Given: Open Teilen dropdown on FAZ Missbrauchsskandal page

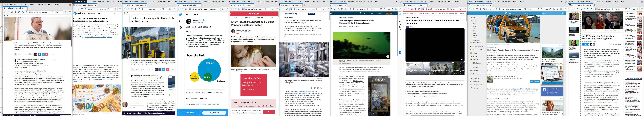Looking at the screenshot, I should click(67, 16).
